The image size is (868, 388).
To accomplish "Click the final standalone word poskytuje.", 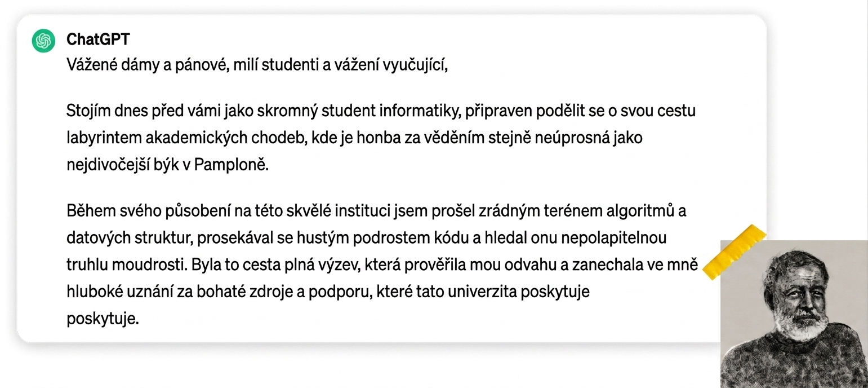I will point(102,319).
